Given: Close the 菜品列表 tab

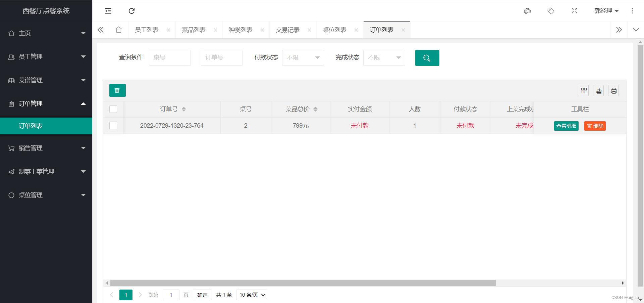Looking at the screenshot, I should coord(215,30).
